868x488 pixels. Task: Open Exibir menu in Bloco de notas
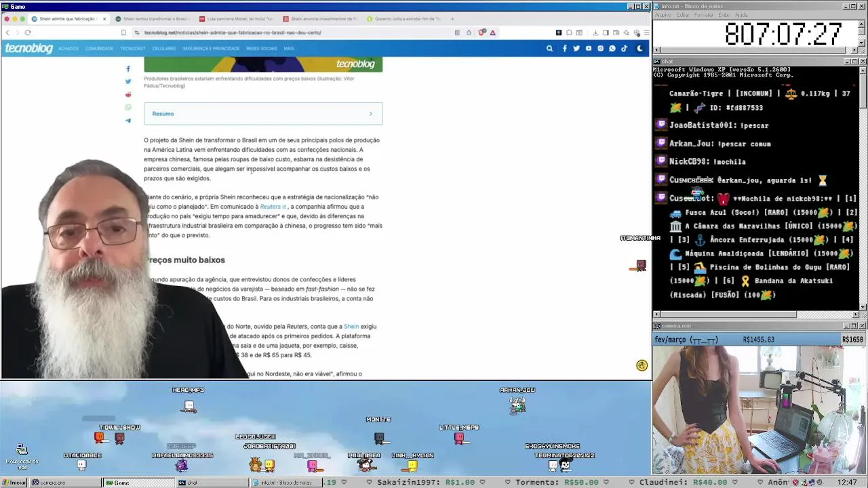(x=724, y=15)
